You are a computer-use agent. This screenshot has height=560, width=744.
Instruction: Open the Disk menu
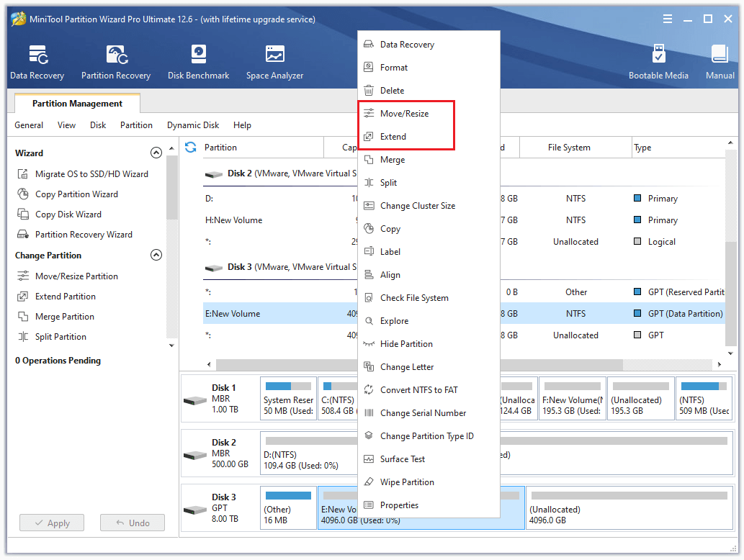98,125
